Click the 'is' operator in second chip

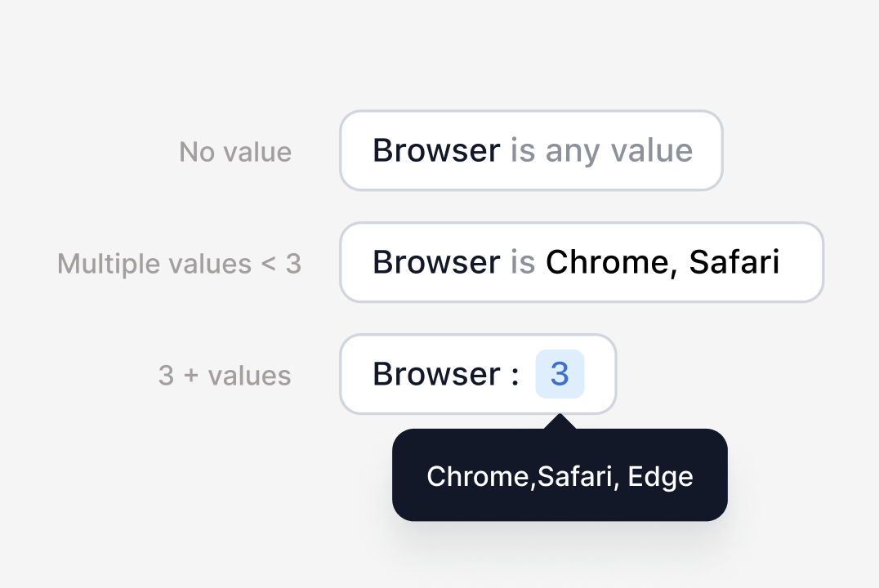click(523, 262)
